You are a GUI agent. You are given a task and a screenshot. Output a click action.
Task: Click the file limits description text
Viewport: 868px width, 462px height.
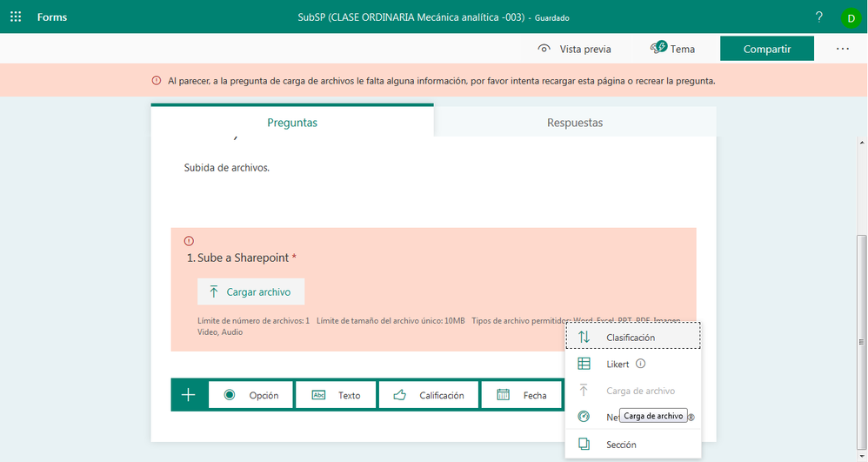click(x=439, y=326)
